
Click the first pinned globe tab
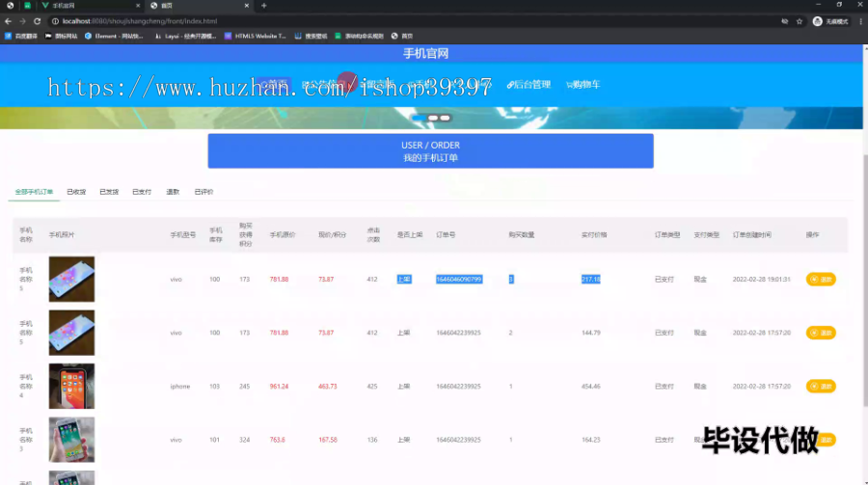[x=10, y=6]
